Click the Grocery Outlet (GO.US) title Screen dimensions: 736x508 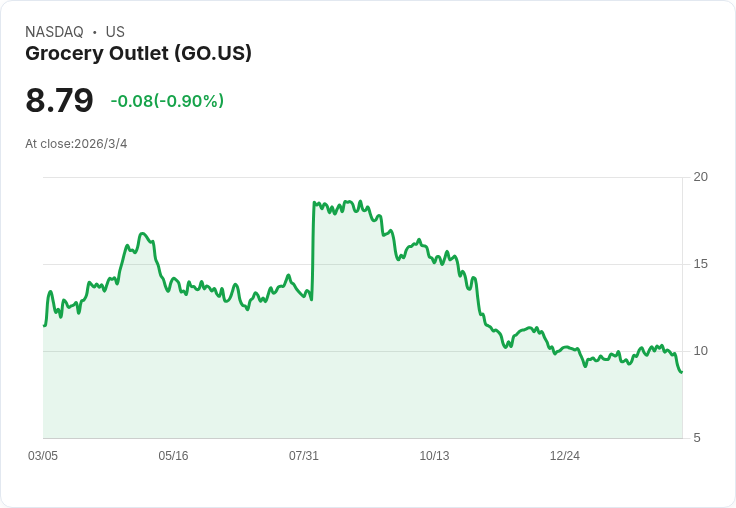click(x=138, y=54)
